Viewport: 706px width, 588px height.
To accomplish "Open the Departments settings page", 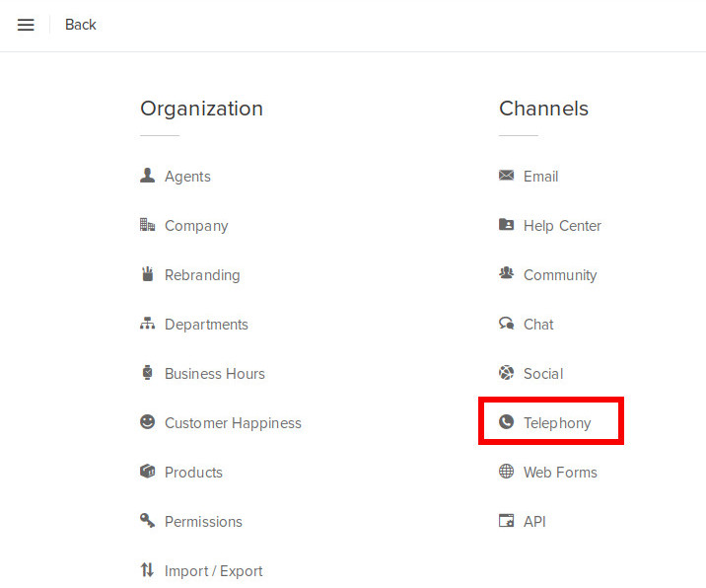I will tap(206, 325).
